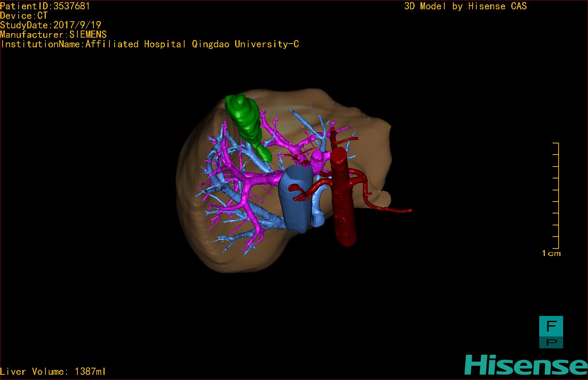Click the 1cm scale ruler label
The height and width of the screenshot is (380, 588).
click(x=551, y=253)
